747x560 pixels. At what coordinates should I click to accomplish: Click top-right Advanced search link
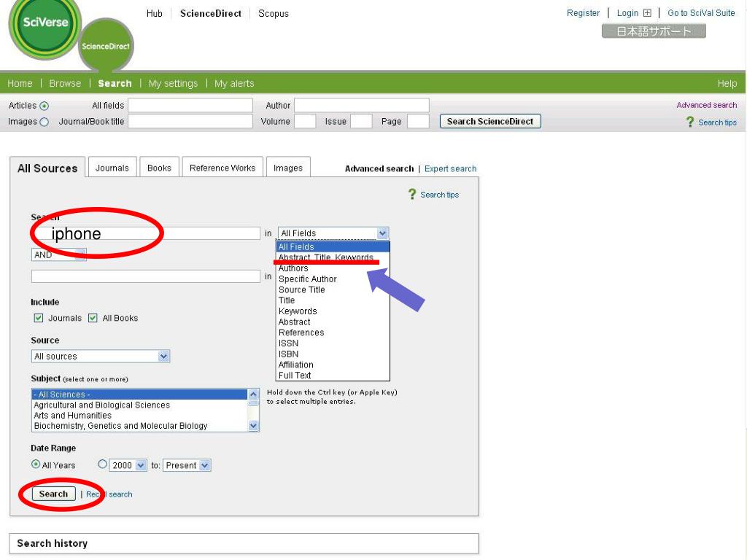[706, 105]
